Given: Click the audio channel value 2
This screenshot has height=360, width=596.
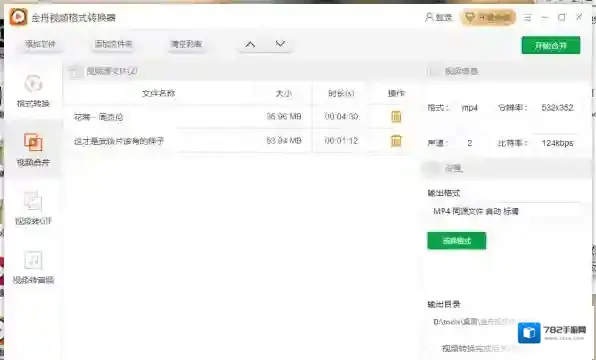Looking at the screenshot, I should (470, 143).
